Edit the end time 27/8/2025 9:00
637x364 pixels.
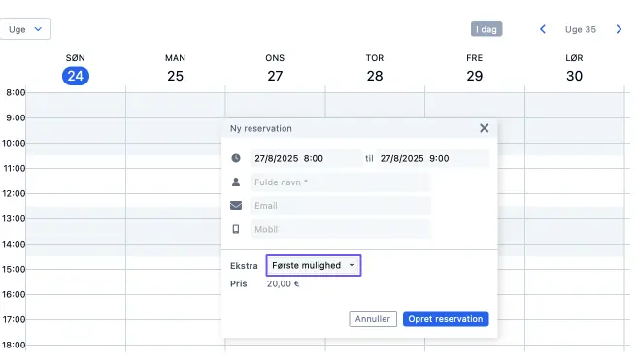click(433, 159)
